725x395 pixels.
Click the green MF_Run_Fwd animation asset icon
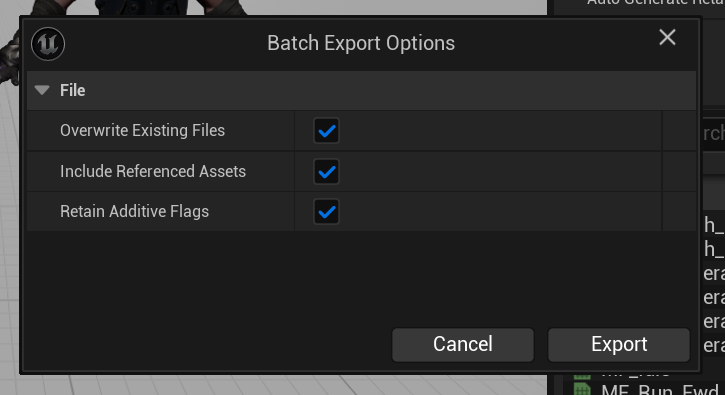(x=582, y=389)
